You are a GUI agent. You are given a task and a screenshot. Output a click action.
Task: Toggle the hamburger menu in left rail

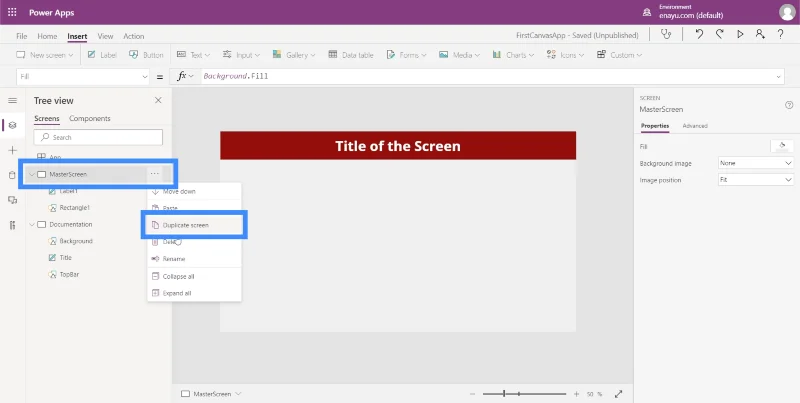[13, 100]
